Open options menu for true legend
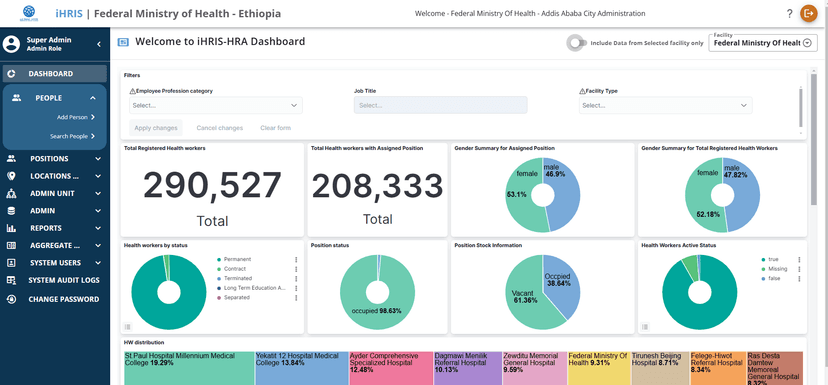Viewport: 828px width, 385px height. point(799,259)
